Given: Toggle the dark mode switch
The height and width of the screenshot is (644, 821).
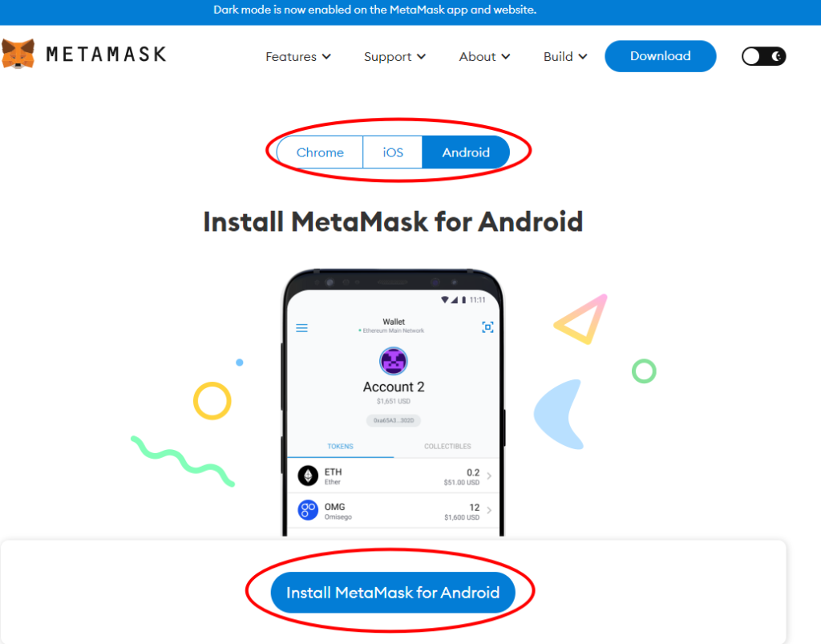Looking at the screenshot, I should tap(763, 56).
